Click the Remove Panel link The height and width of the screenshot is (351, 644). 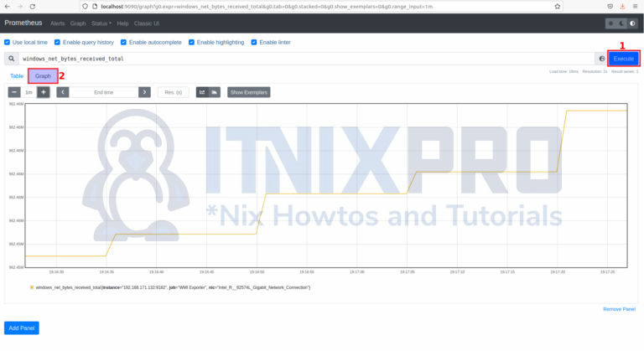[x=619, y=309]
